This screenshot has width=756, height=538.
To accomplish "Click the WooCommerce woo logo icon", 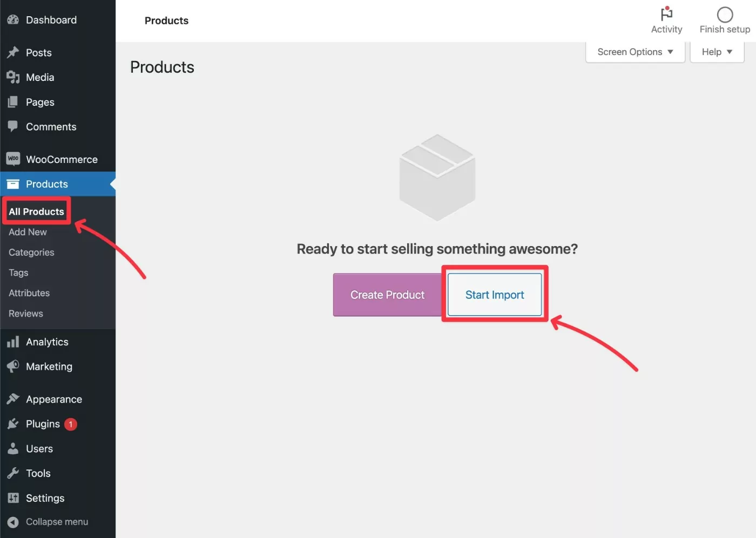I will [x=13, y=159].
